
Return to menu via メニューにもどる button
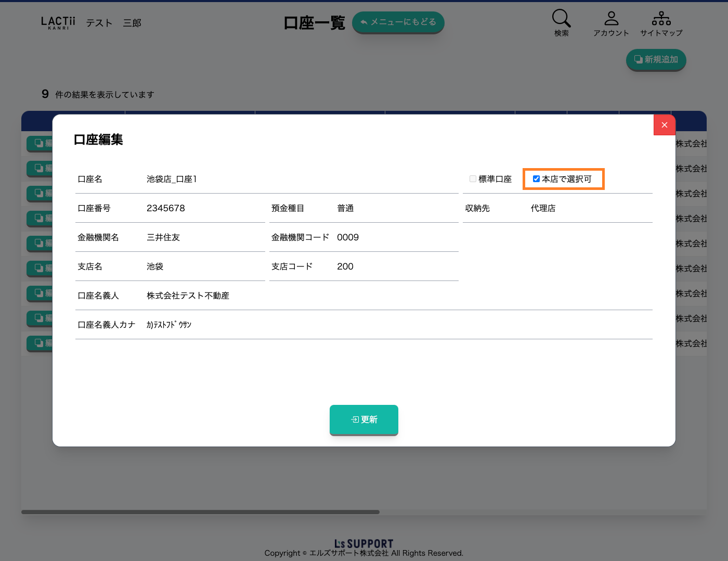[x=398, y=22]
